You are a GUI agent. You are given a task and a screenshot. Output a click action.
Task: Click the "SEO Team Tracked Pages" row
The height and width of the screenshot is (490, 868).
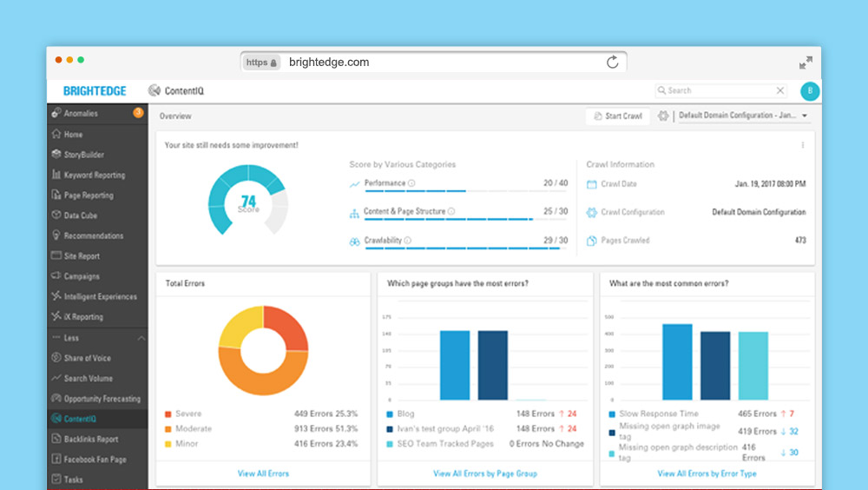click(x=485, y=443)
